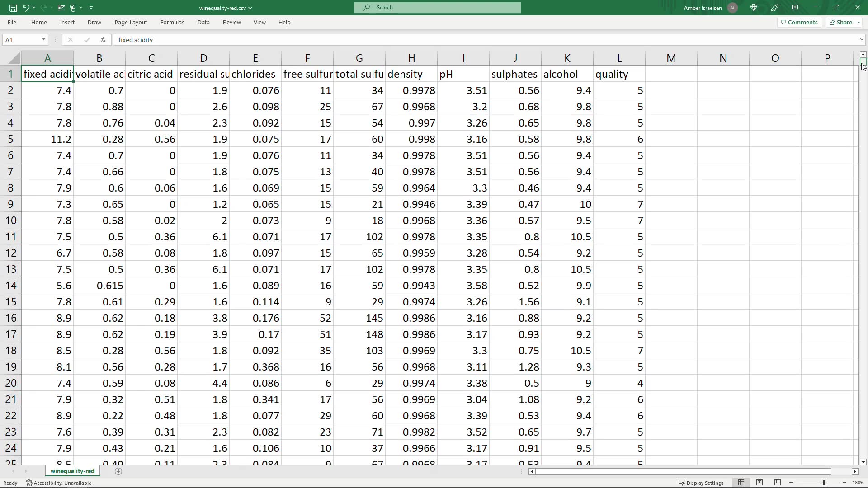Click the Insert Function fx icon

pos(103,40)
